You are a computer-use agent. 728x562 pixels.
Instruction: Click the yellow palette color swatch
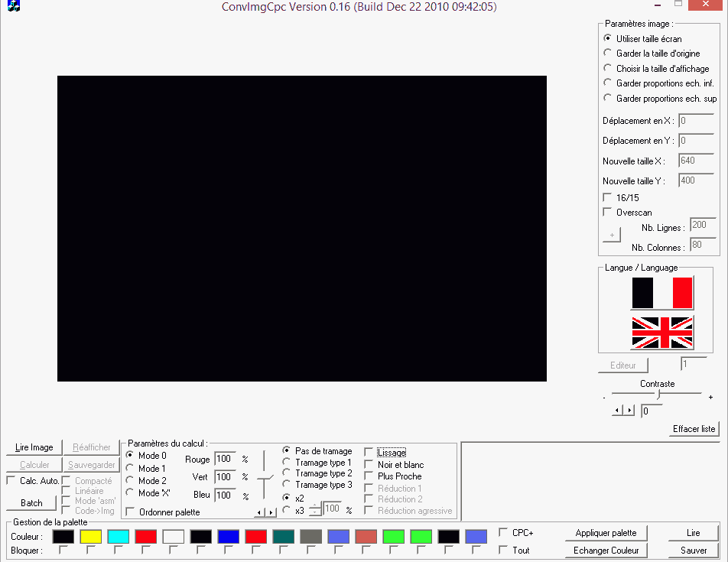(91, 537)
